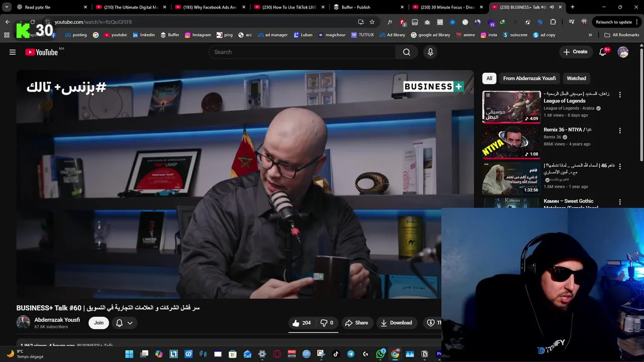Open the Abderrazak Yousfi channel name link
Viewport: 644px width, 362px height.
point(57,320)
